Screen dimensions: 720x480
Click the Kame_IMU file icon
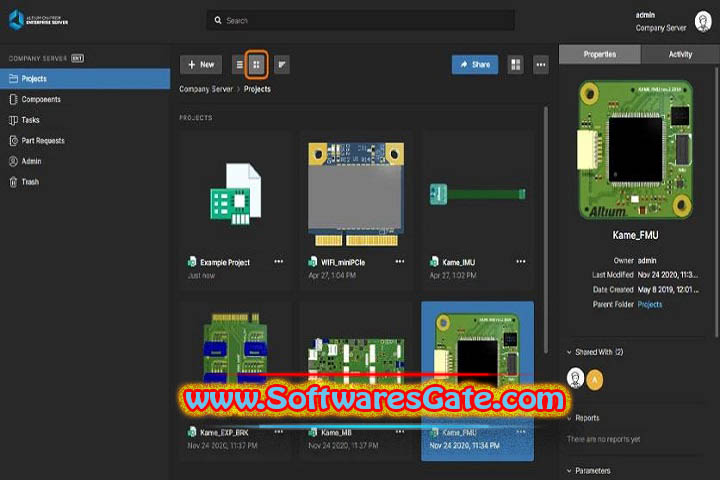(434, 262)
